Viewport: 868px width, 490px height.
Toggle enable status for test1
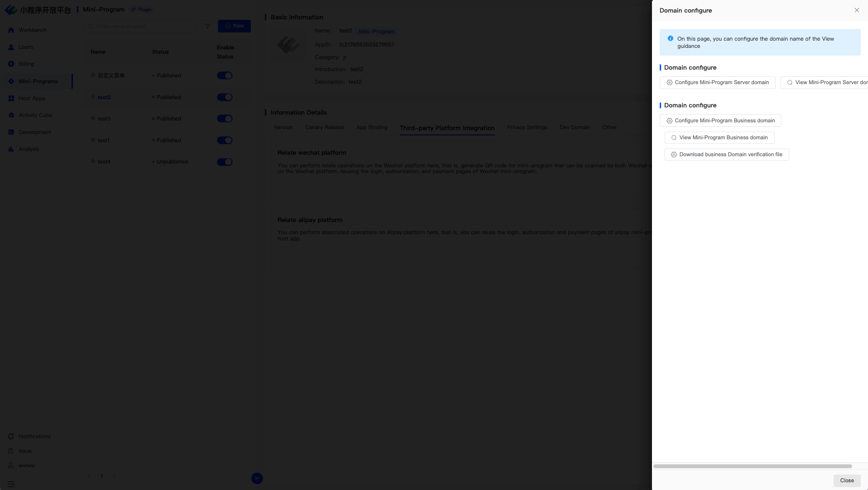225,140
